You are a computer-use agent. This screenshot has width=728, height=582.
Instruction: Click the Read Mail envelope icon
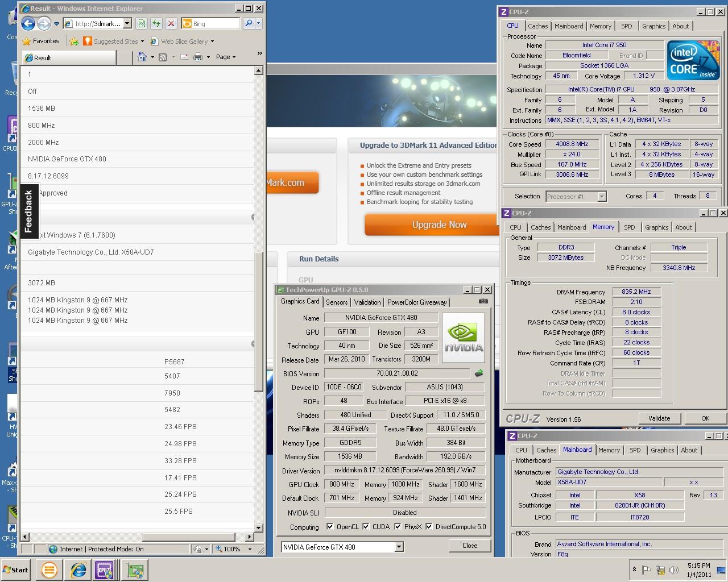[x=184, y=57]
